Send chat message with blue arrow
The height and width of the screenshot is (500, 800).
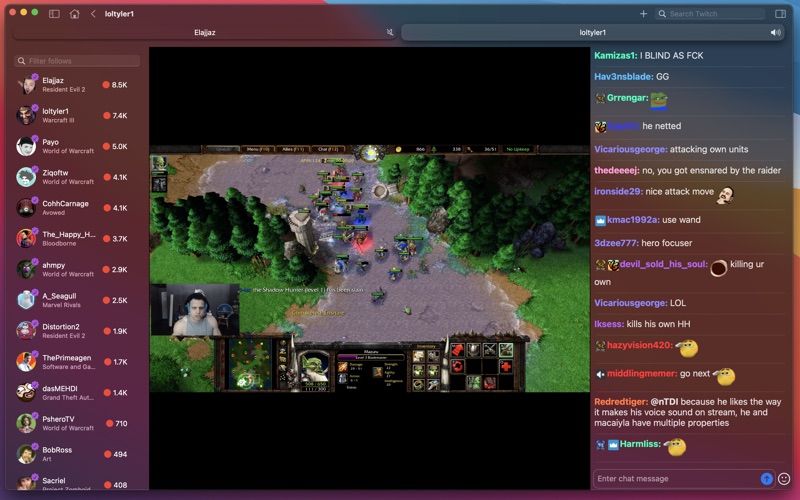coord(766,479)
